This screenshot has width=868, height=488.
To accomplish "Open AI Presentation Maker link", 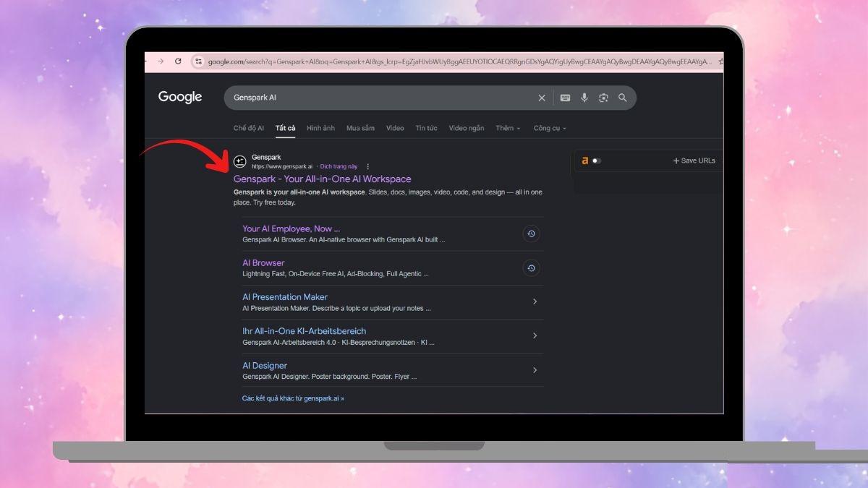I will pos(285,296).
